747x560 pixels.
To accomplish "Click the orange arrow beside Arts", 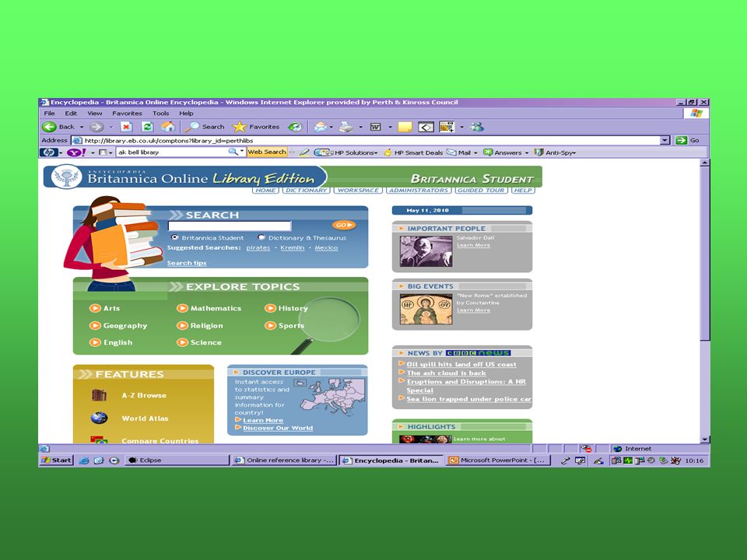I will pyautogui.click(x=95, y=308).
